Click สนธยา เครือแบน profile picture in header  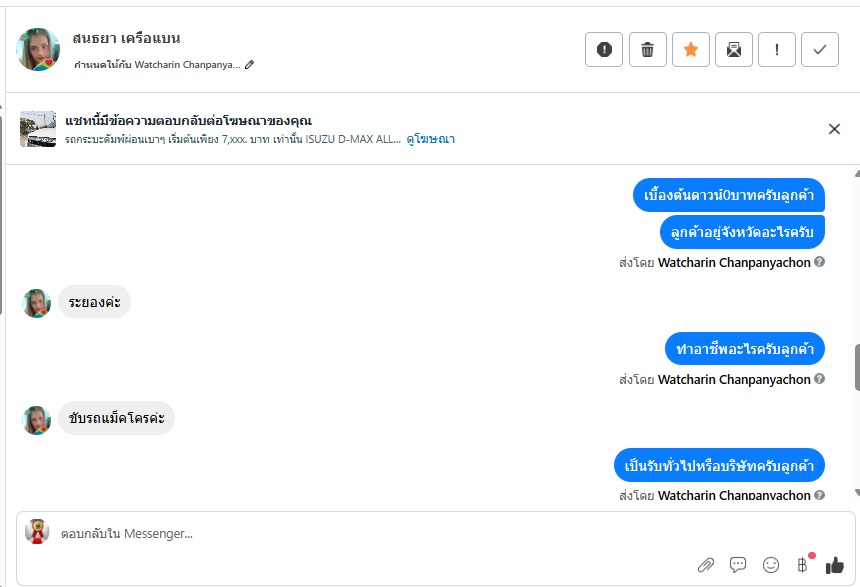pos(38,49)
